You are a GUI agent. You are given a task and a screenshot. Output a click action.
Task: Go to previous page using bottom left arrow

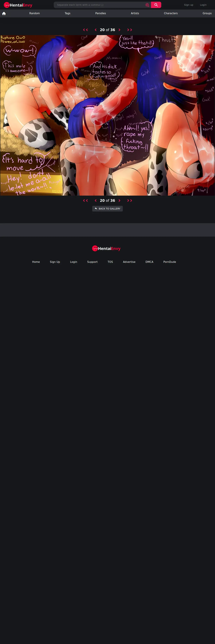point(96,200)
